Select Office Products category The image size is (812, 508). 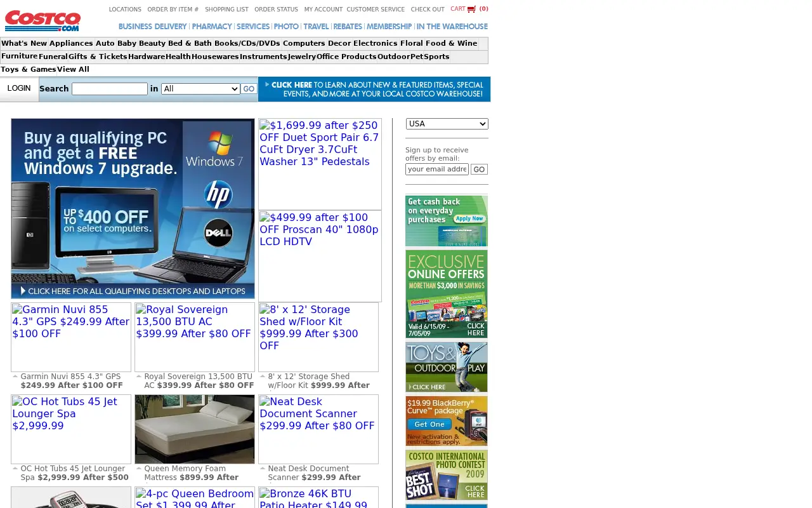(x=346, y=57)
